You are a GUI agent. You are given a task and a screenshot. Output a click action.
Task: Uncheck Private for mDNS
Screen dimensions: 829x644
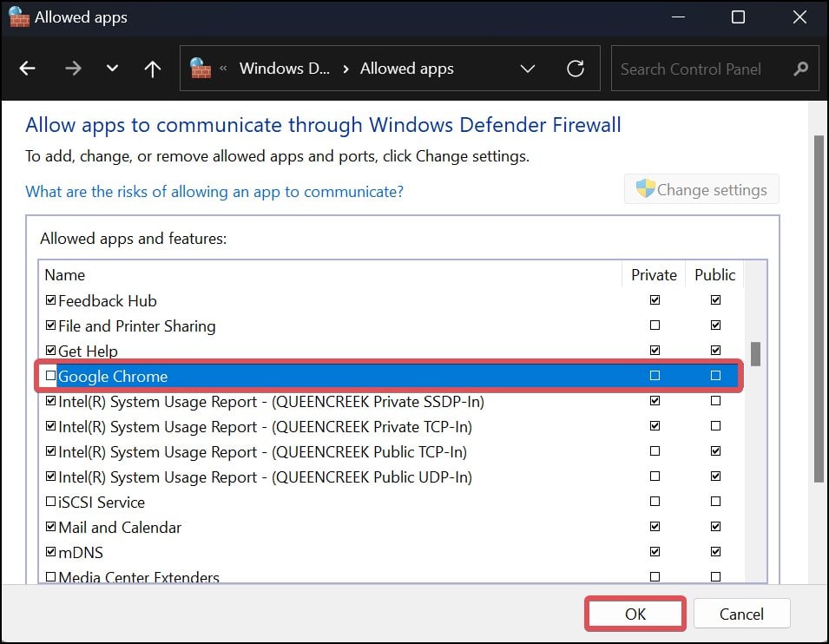tap(655, 552)
